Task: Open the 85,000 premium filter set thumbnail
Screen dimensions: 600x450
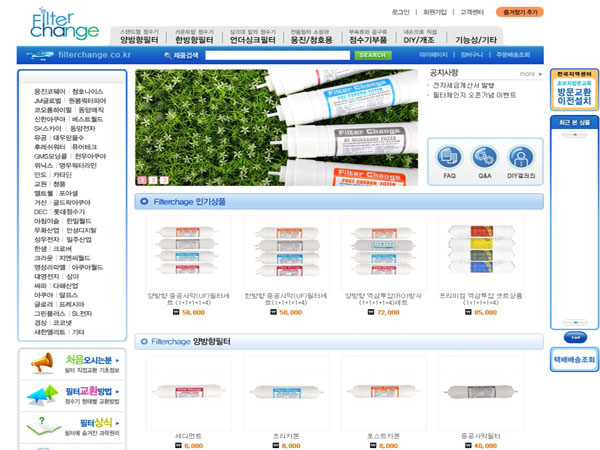Action: [x=481, y=253]
